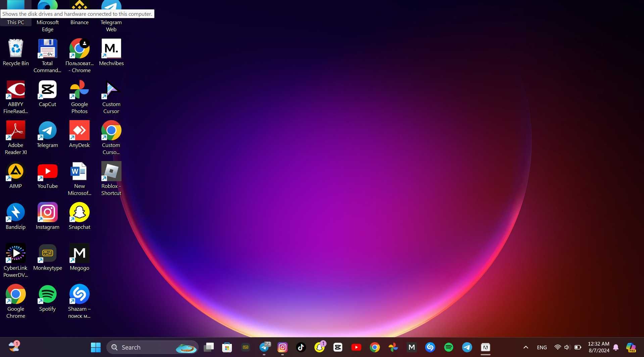Open taskbar Telegram icon without badge
The image size is (644, 357).
click(467, 347)
